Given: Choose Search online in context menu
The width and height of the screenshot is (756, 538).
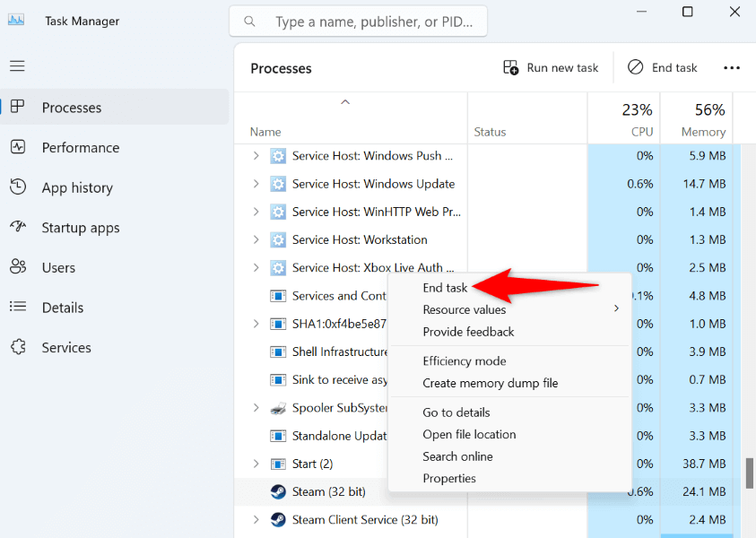Looking at the screenshot, I should click(509, 456).
